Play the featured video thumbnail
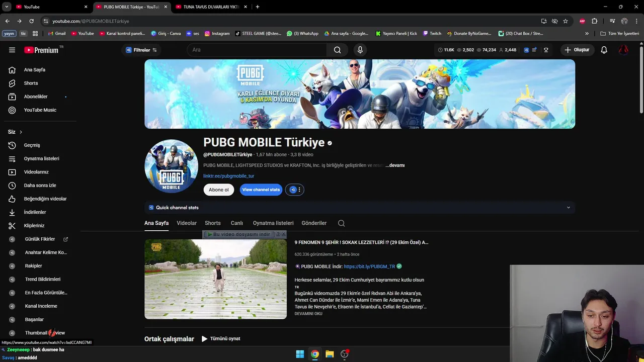The width and height of the screenshot is (644, 362). coord(215,279)
